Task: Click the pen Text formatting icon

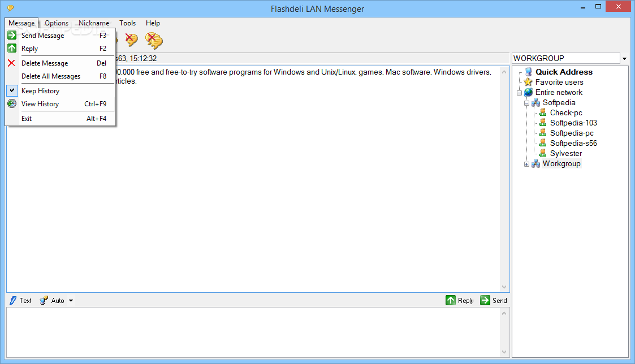Action: coord(13,301)
